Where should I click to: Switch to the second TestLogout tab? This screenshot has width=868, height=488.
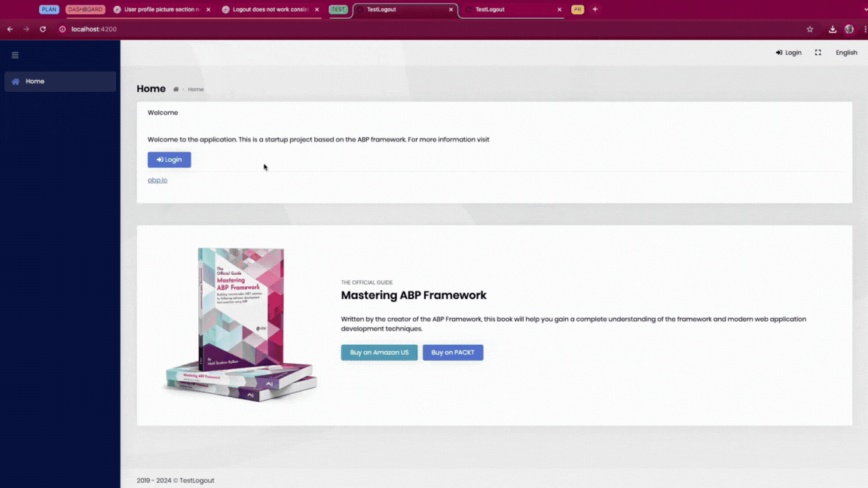coord(512,9)
